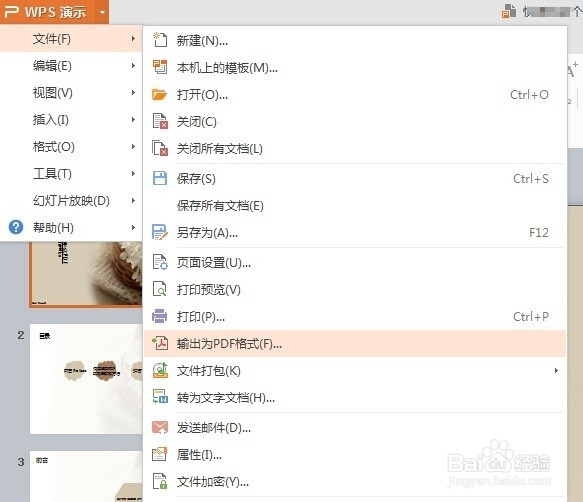Open 文件打包(K) menu entry

pyautogui.click(x=355, y=370)
